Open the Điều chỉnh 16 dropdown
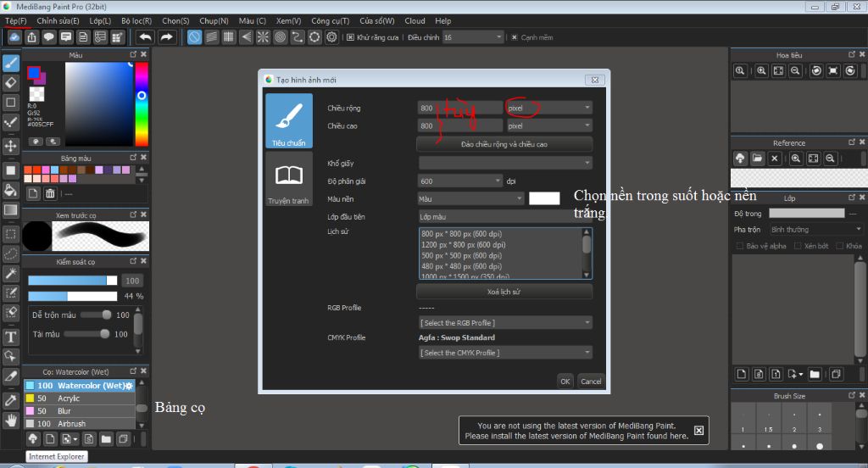The image size is (868, 468). pyautogui.click(x=473, y=37)
